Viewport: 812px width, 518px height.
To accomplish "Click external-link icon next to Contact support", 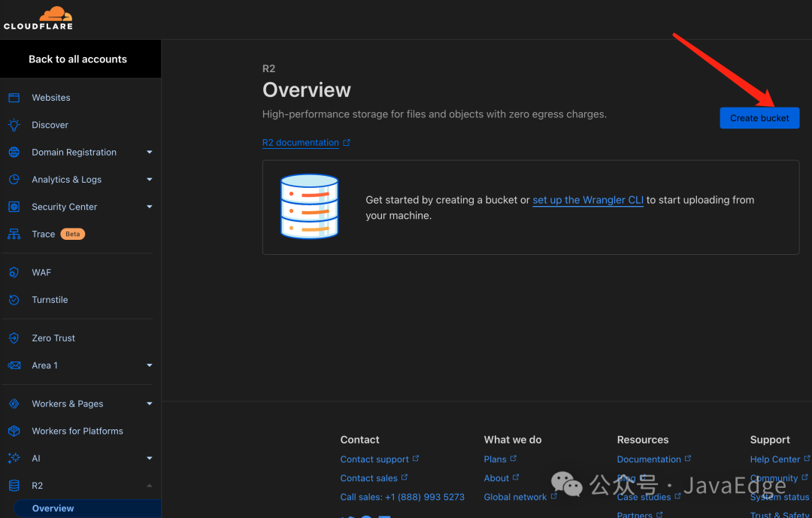I will pos(416,459).
